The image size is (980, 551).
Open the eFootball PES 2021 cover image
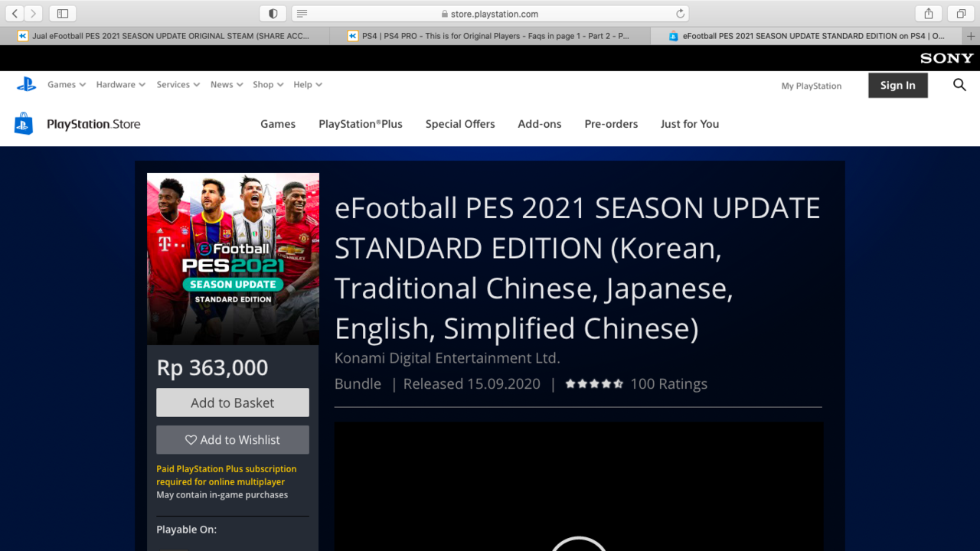click(x=233, y=259)
